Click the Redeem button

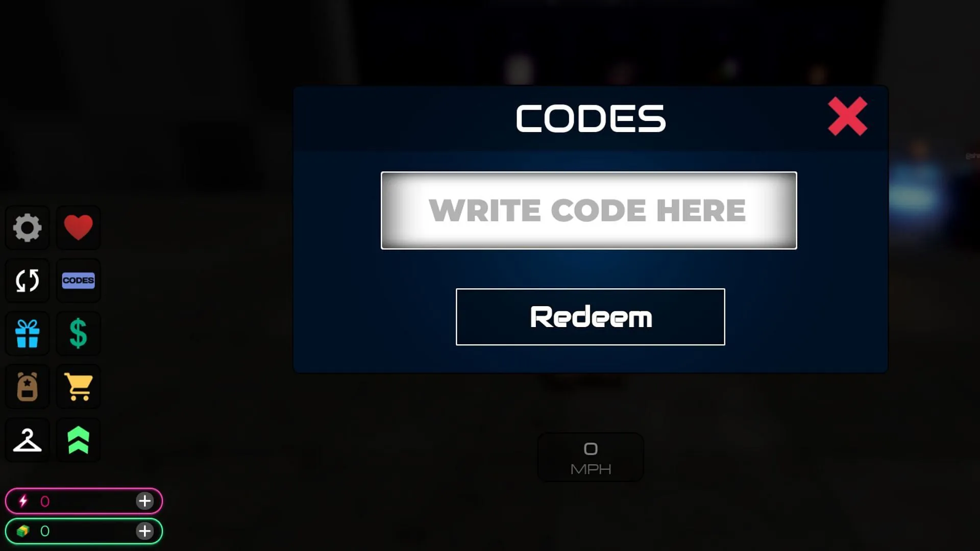[x=590, y=317]
